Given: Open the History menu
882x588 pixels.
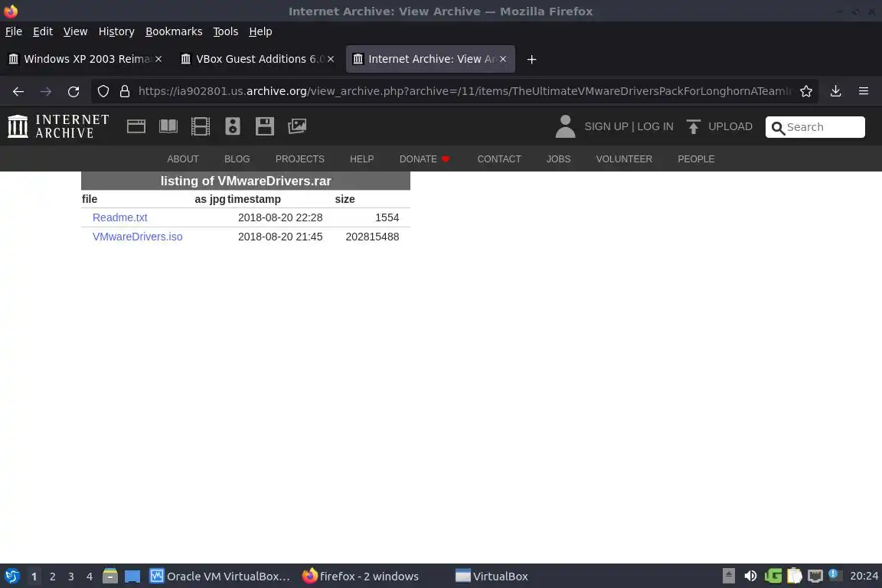Looking at the screenshot, I should click(116, 31).
